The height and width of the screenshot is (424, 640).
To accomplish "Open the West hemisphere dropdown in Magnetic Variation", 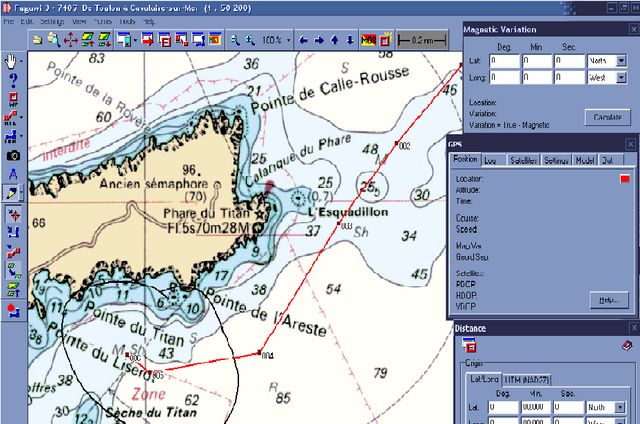I will pyautogui.click(x=621, y=78).
